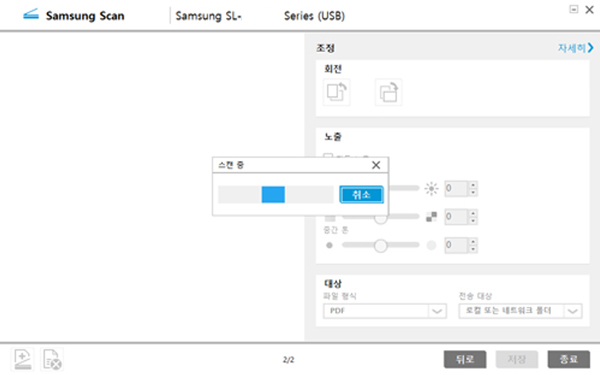Minimize the Samsung Scan window

pos(574,9)
